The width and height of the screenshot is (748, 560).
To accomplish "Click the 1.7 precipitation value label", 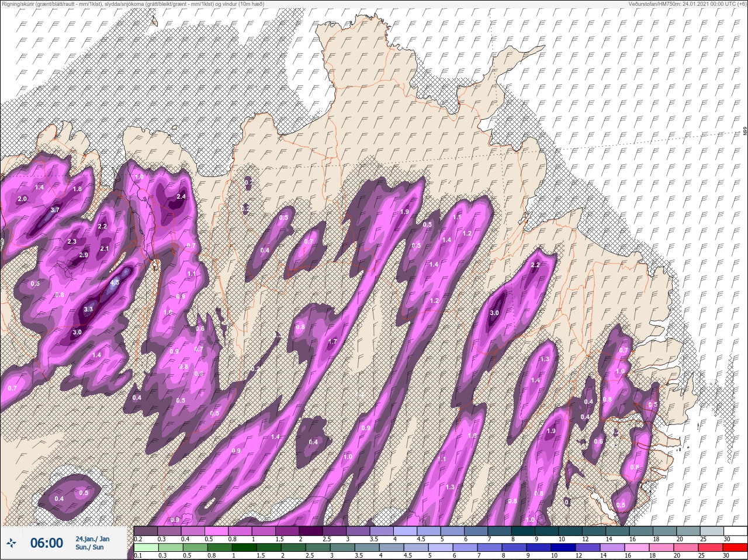I will click(333, 341).
